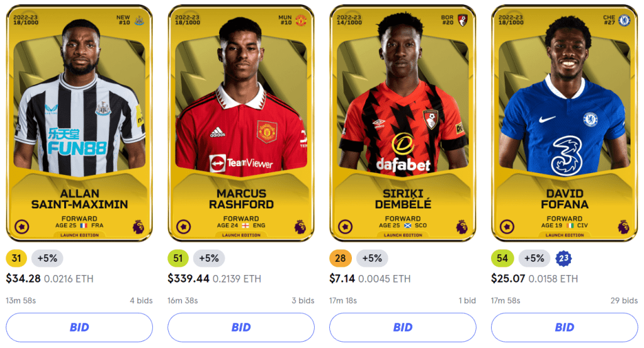Click the blue 23 badge under Fofana

(563, 258)
